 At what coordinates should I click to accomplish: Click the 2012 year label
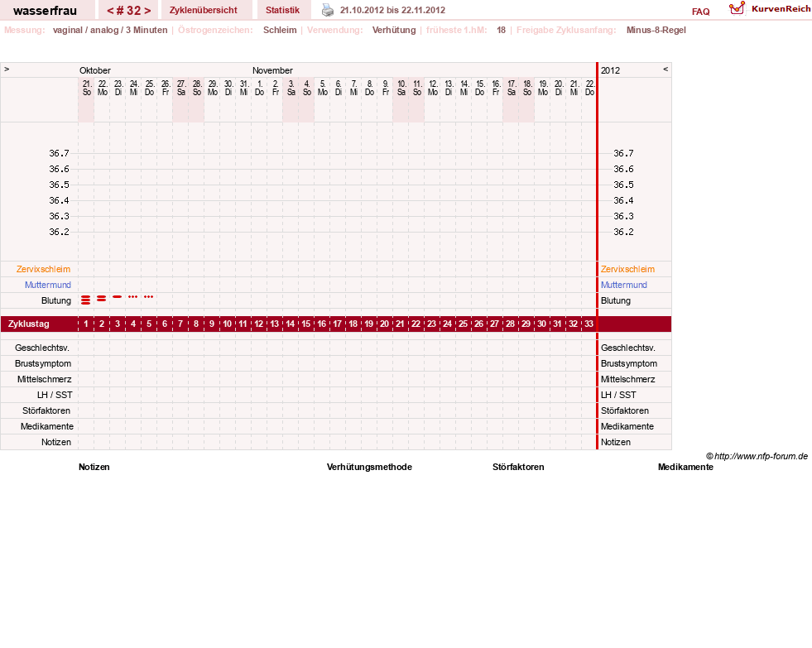pyautogui.click(x=610, y=70)
